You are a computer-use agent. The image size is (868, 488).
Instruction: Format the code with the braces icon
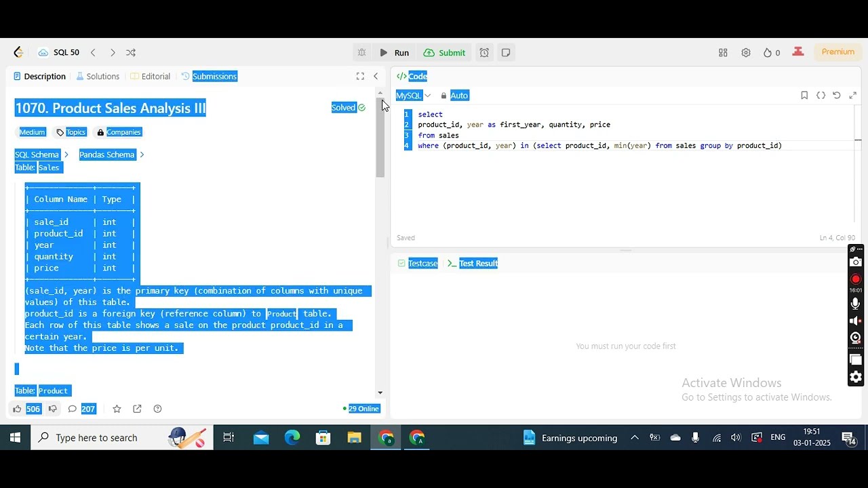(x=821, y=96)
